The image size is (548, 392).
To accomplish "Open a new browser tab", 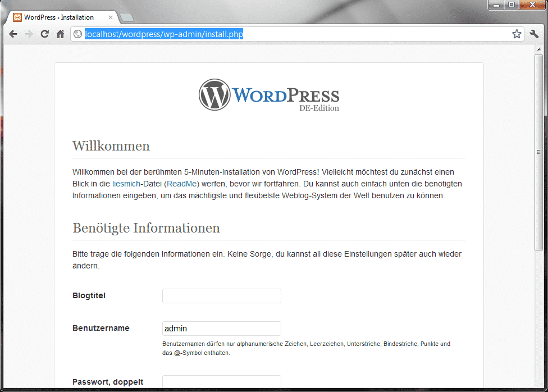I will pyautogui.click(x=126, y=17).
